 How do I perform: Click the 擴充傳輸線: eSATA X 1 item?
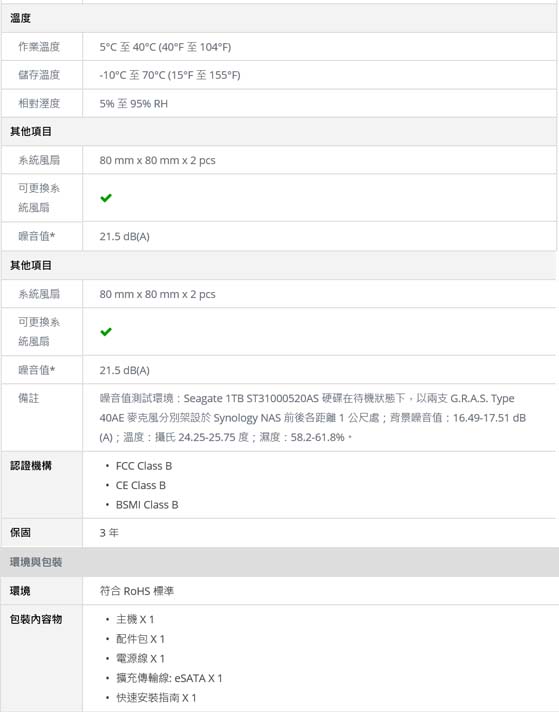point(169,678)
